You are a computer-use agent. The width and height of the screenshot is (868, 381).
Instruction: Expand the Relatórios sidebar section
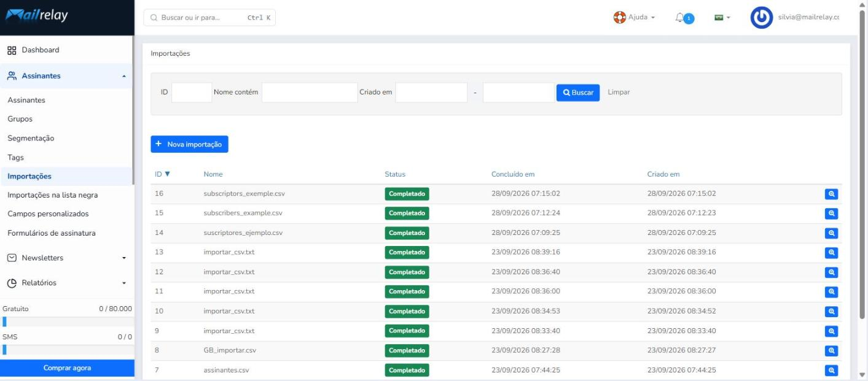66,283
